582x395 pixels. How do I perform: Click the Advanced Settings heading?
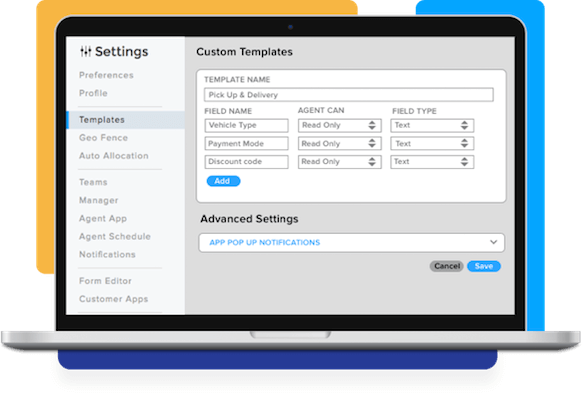[x=249, y=219]
